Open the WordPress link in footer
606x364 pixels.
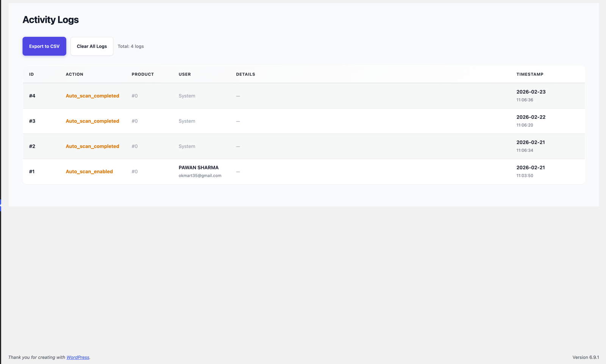(x=78, y=357)
